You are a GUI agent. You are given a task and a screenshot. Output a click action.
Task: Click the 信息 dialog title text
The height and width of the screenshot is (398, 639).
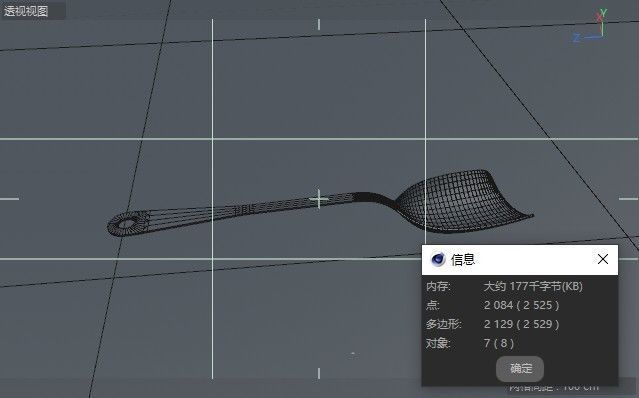click(x=463, y=259)
